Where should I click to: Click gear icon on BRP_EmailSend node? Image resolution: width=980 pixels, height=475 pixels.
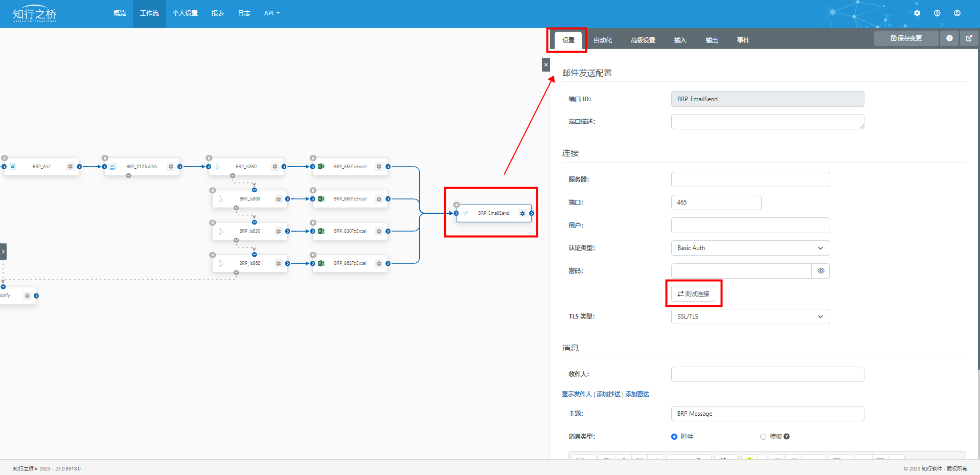(522, 213)
